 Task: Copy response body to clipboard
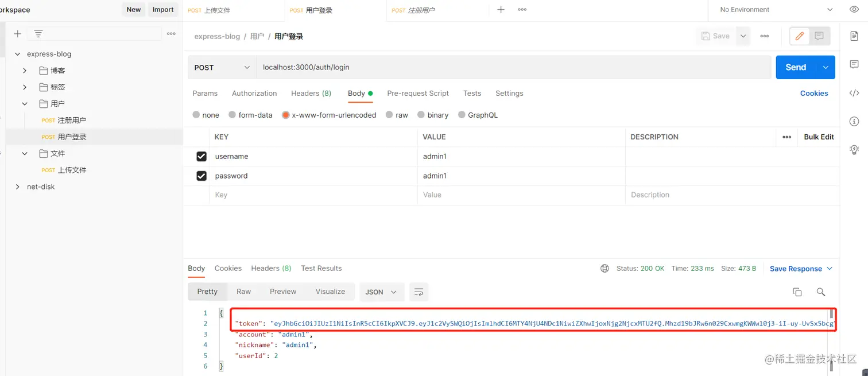pyautogui.click(x=797, y=292)
